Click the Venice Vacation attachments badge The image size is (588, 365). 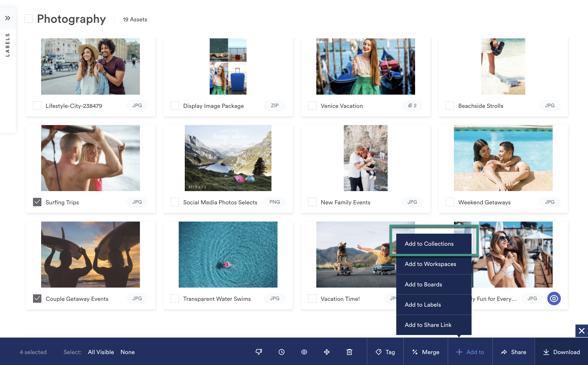pyautogui.click(x=412, y=106)
